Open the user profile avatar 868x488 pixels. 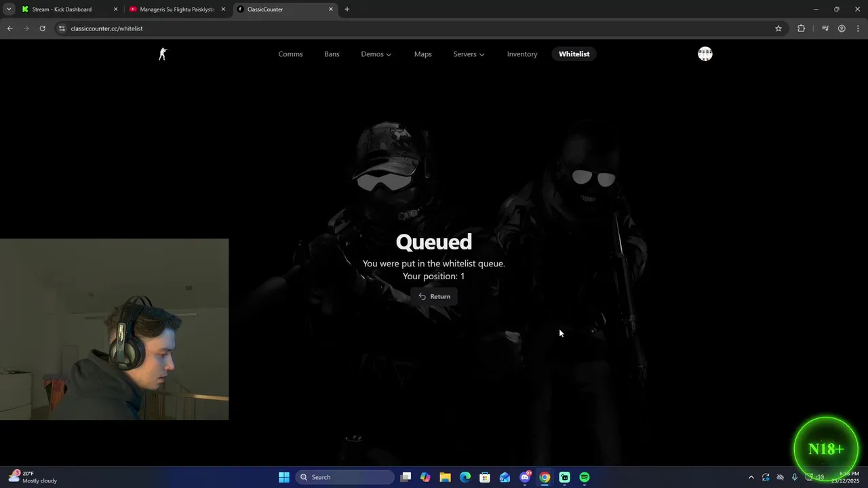point(705,54)
